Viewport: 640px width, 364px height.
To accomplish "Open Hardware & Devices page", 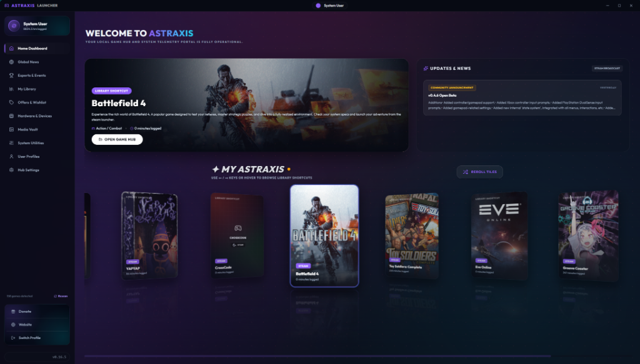I will coord(37,116).
